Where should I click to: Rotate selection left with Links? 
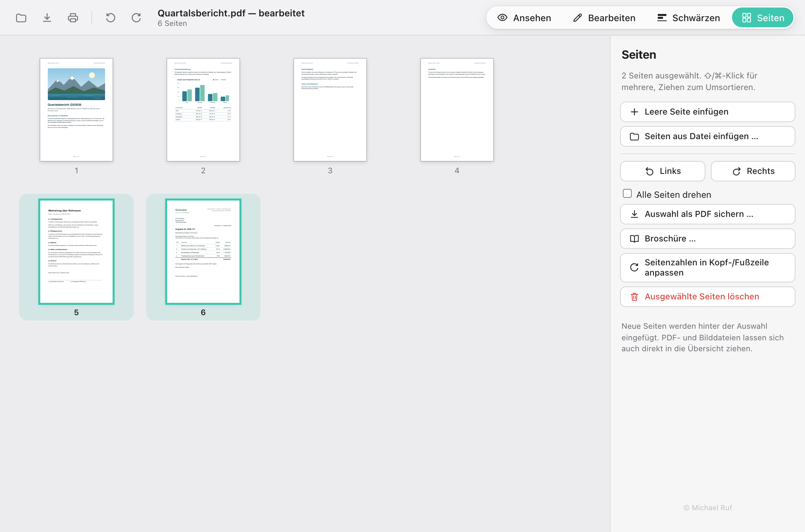(x=662, y=171)
